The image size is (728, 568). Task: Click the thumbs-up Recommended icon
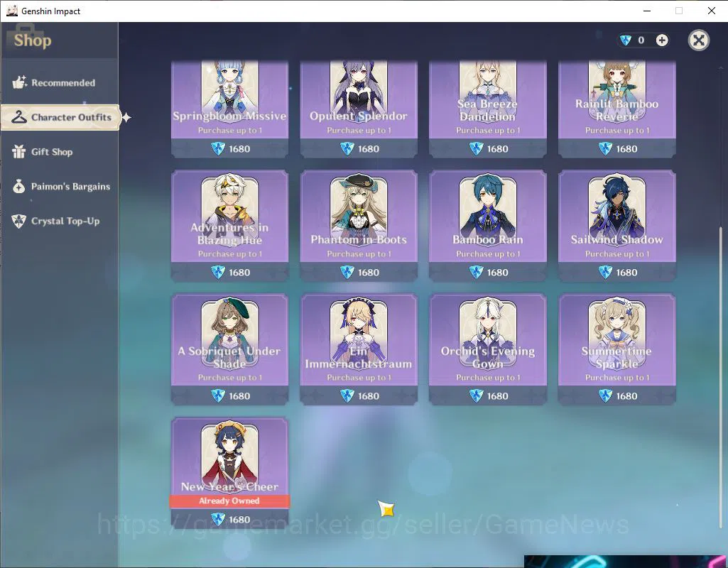point(19,82)
